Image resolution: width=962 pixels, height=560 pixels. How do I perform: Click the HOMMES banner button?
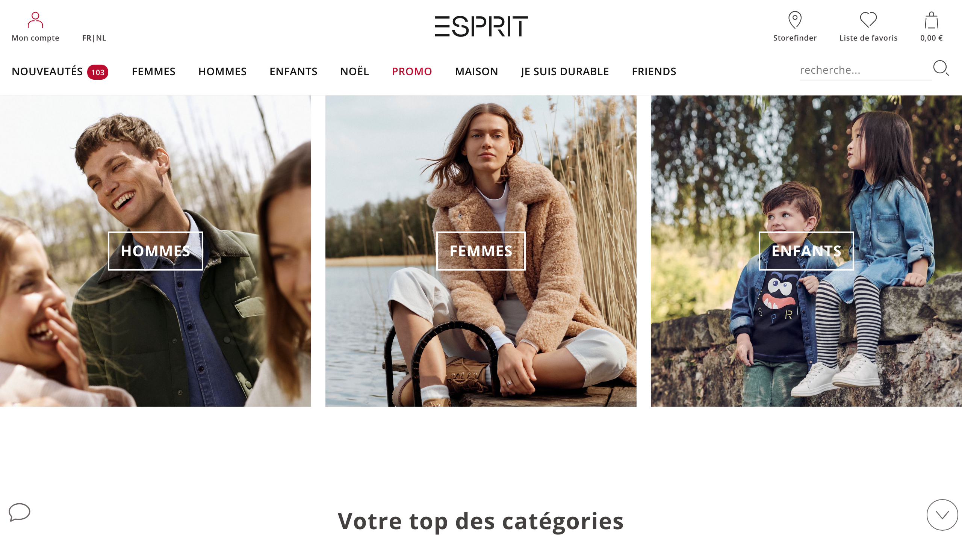[155, 251]
